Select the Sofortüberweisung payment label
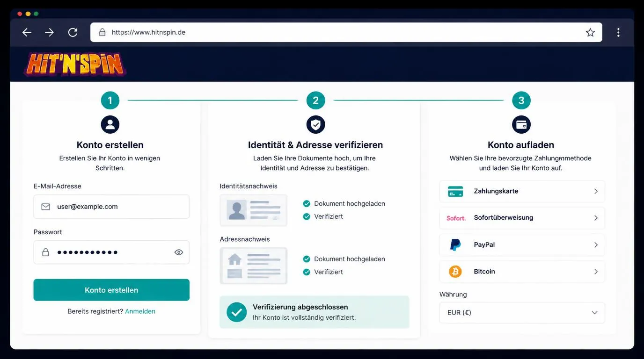 tap(503, 218)
